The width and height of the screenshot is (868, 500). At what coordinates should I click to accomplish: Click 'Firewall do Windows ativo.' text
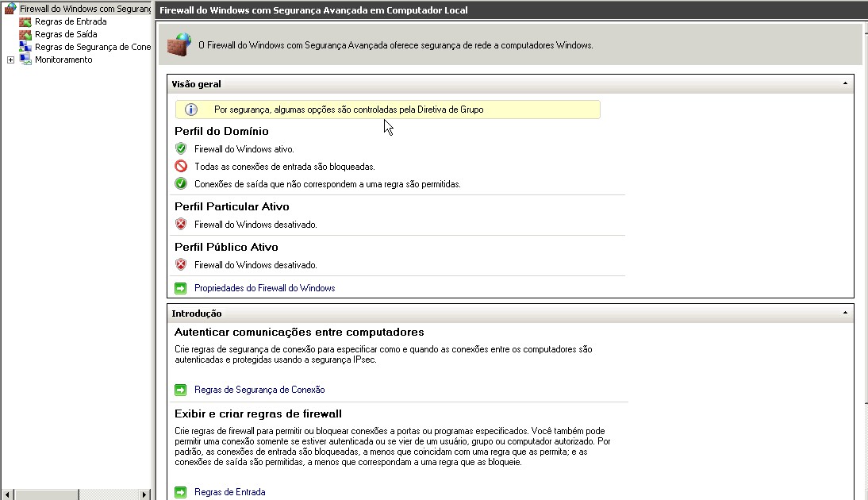point(244,149)
